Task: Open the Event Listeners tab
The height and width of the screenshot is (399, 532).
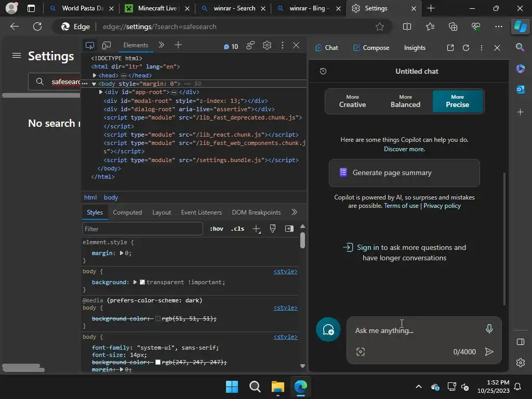Action: 201,212
